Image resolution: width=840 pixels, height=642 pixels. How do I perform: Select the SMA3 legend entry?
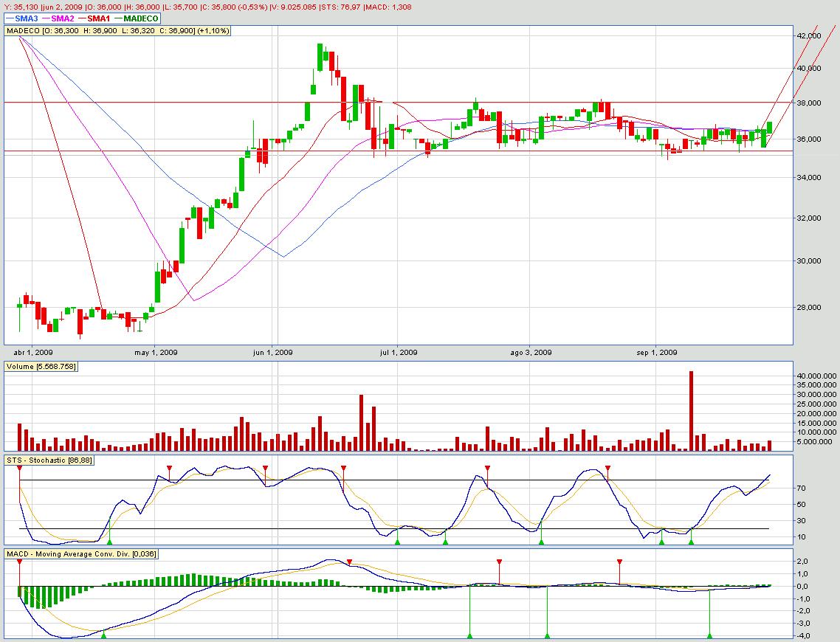click(x=22, y=18)
